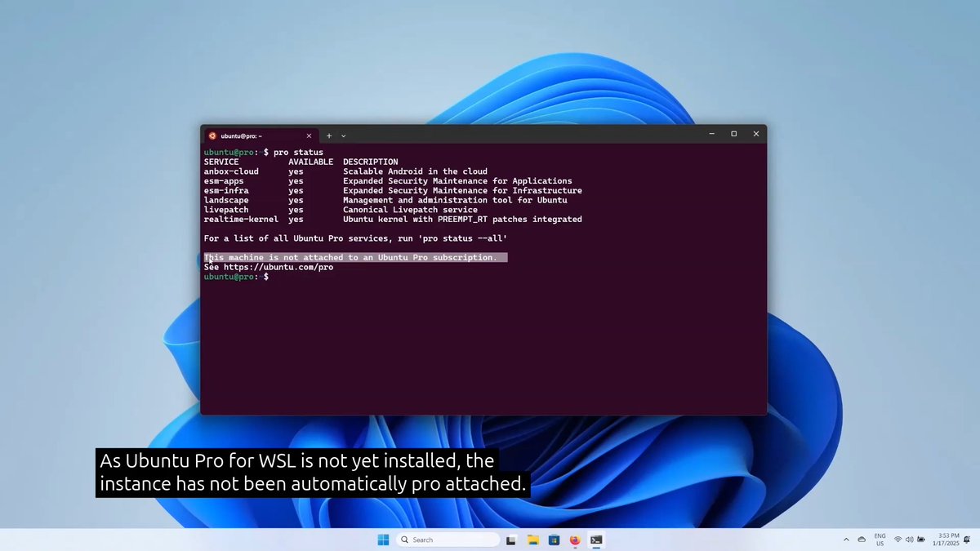
Task: Click the 'realtime-kernel' service name
Action: 241,220
